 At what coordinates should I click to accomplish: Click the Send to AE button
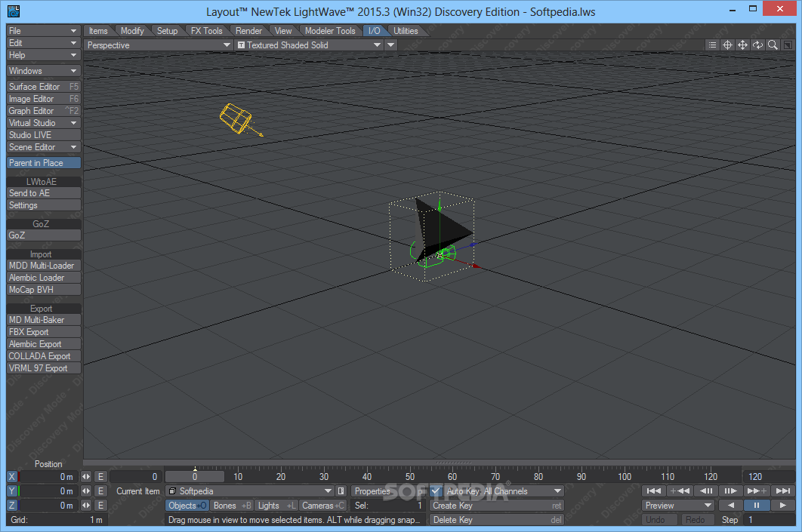click(x=44, y=192)
